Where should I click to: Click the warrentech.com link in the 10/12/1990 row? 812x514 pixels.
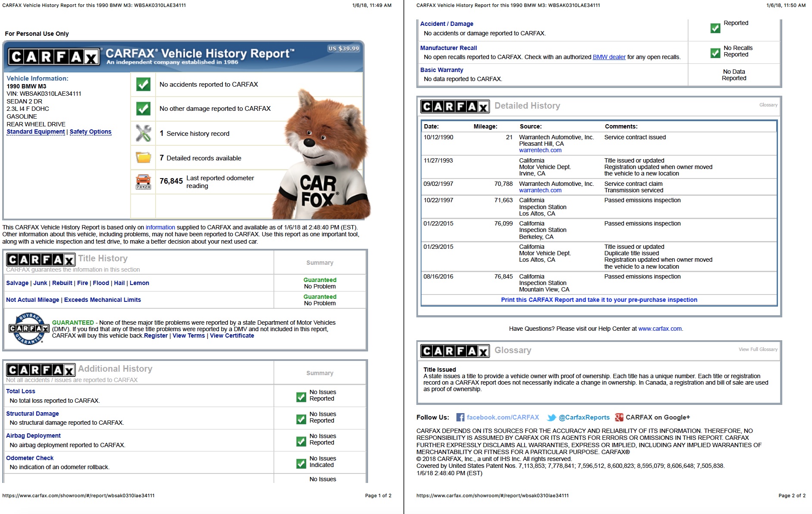(540, 150)
